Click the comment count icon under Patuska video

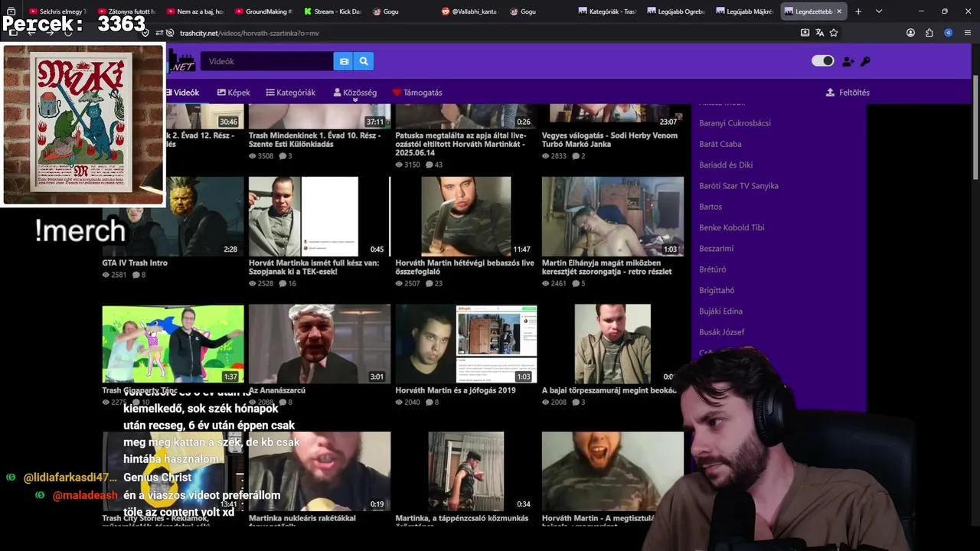pyautogui.click(x=429, y=165)
